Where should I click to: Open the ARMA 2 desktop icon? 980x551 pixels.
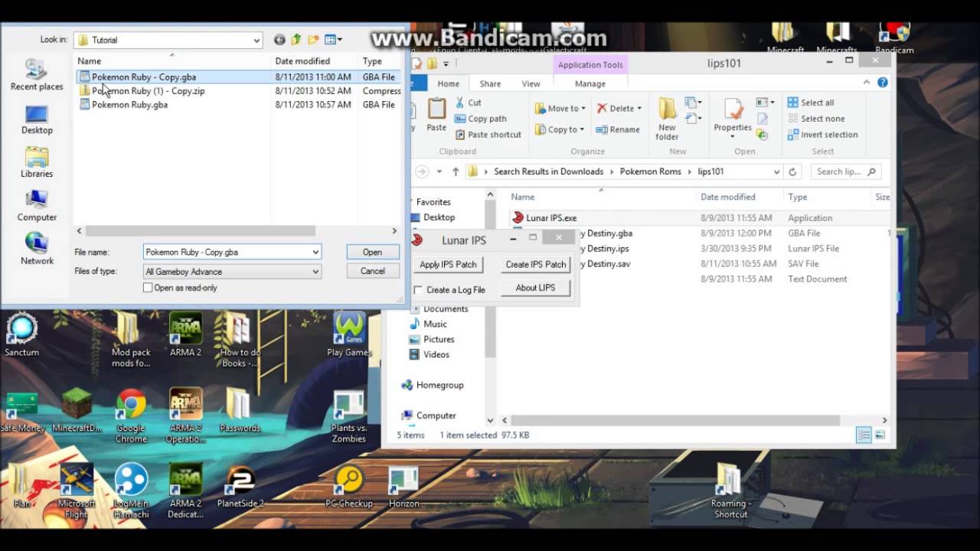coord(185,334)
